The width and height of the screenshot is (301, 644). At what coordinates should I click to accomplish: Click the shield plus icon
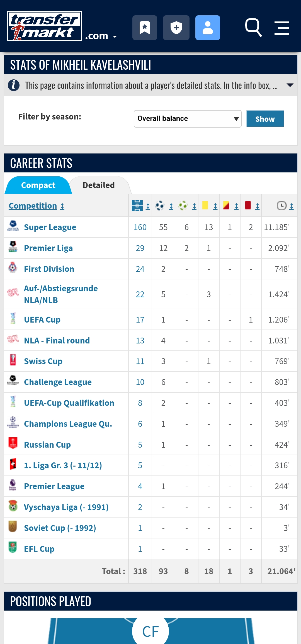tap(176, 28)
